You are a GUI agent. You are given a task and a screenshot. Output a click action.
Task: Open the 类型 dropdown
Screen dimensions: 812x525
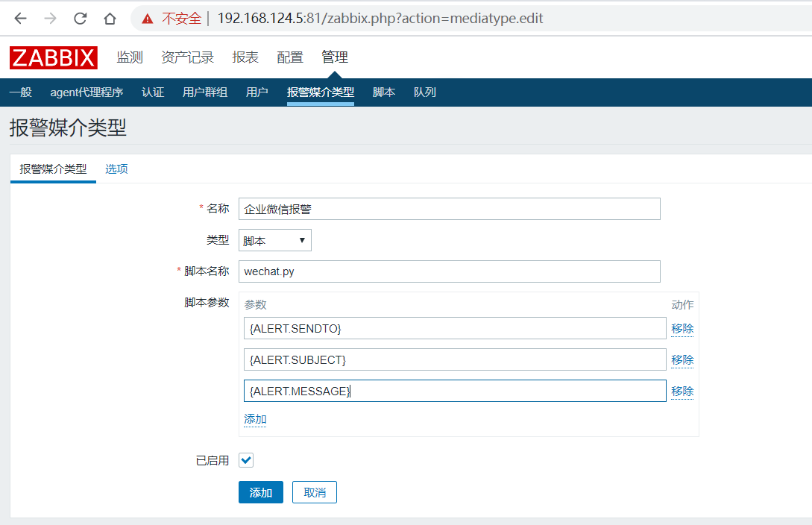274,240
